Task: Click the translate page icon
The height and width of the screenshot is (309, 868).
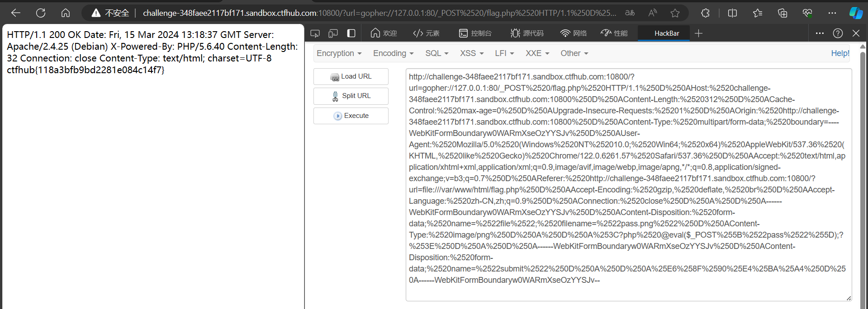Action: (x=630, y=13)
